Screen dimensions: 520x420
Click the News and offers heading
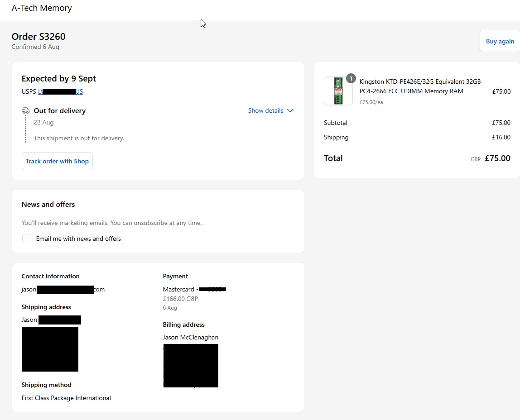click(x=48, y=205)
